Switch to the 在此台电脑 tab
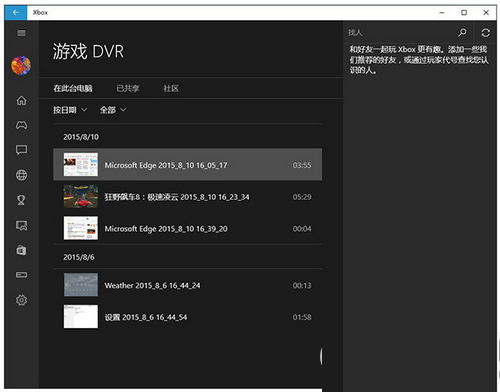500x392 pixels. [73, 88]
